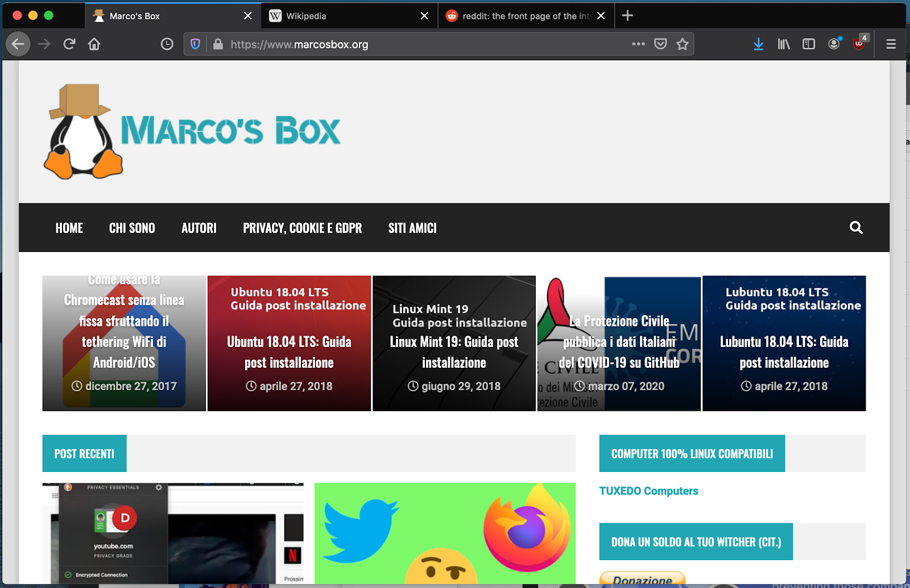Bookmark this page with star
910x588 pixels.
tap(682, 44)
